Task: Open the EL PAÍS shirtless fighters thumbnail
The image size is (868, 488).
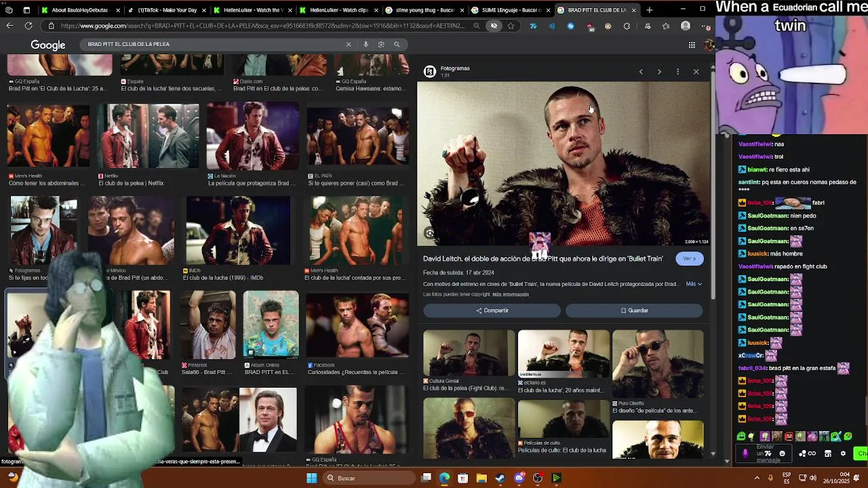Action: coord(358,136)
